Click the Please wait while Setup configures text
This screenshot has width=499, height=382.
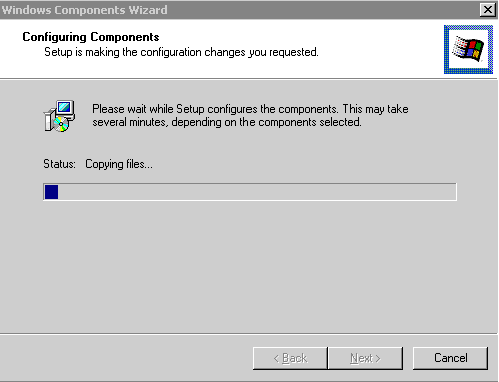(x=250, y=109)
